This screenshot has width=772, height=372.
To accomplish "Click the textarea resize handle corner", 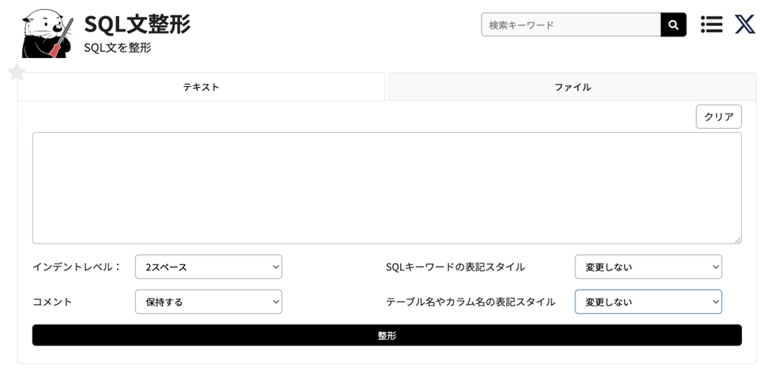I will pos(738,240).
